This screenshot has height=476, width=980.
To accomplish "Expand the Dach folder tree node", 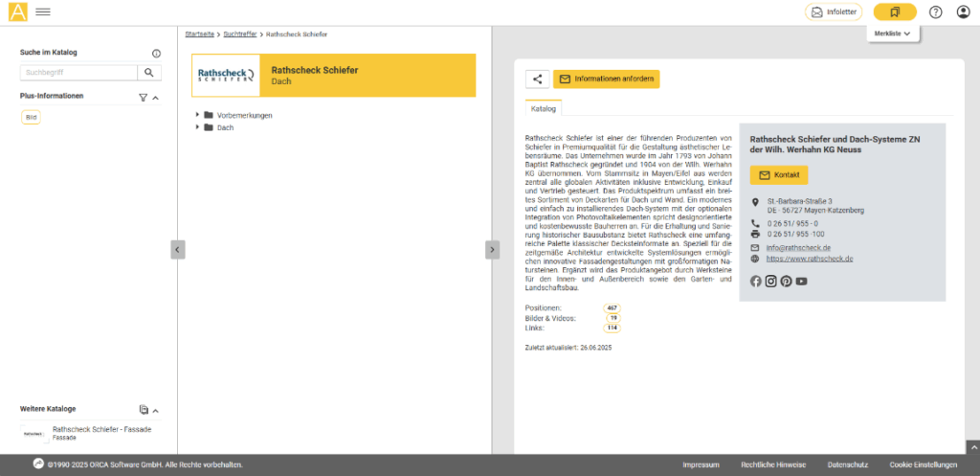I will 197,127.
